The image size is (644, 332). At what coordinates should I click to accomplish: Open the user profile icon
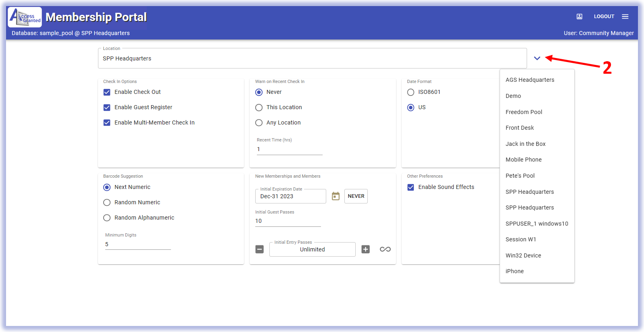click(x=579, y=17)
